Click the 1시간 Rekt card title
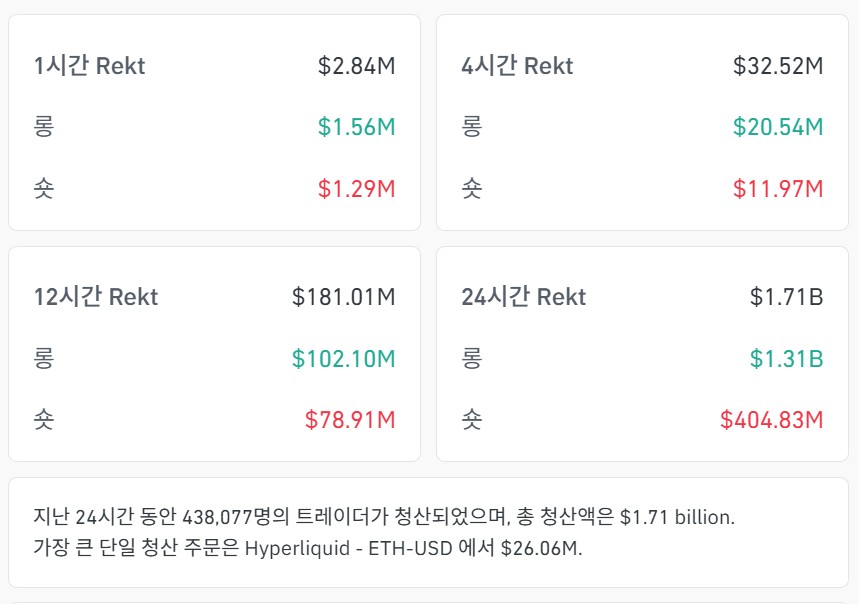Image resolution: width=859 pixels, height=604 pixels. pos(90,66)
